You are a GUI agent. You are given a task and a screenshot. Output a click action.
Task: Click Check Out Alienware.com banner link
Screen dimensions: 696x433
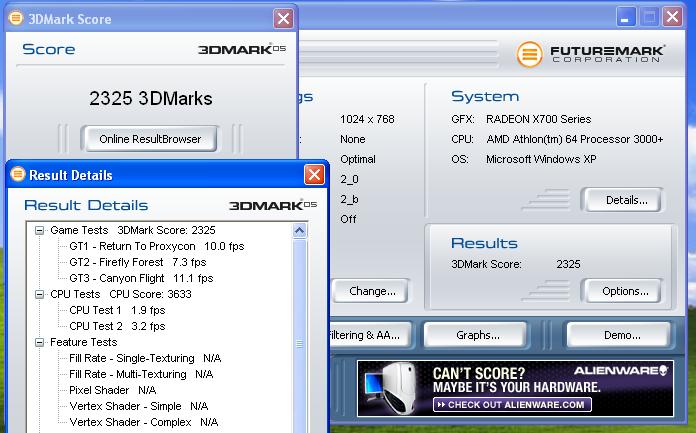[512, 405]
